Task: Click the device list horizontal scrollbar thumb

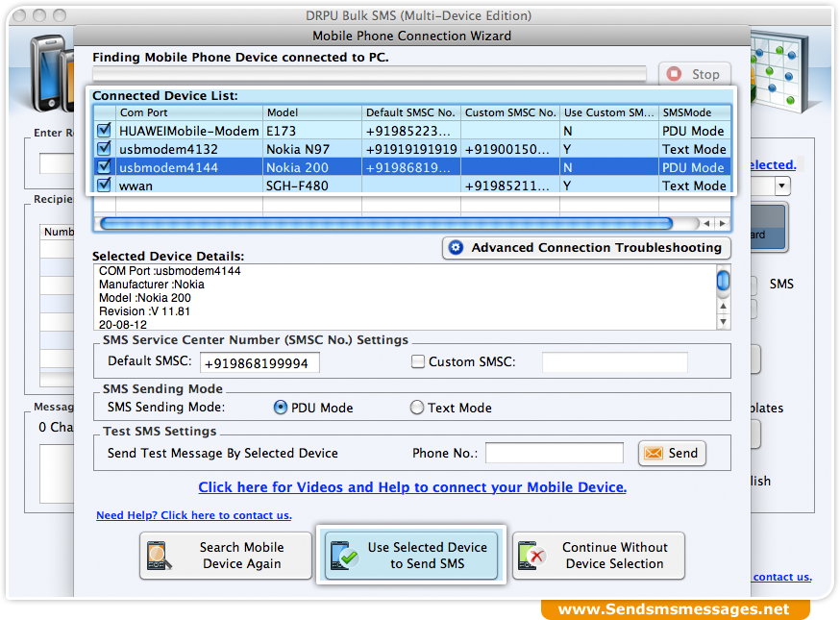Action: 386,223
